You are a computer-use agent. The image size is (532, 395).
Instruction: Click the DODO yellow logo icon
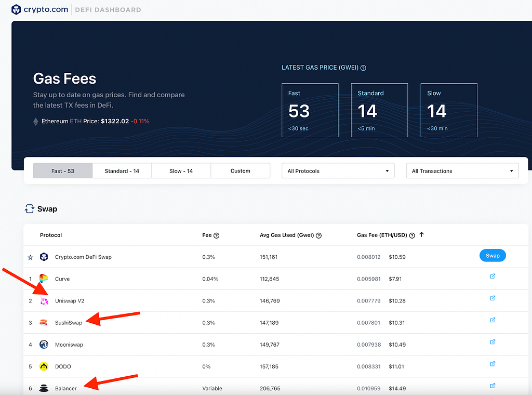point(44,366)
